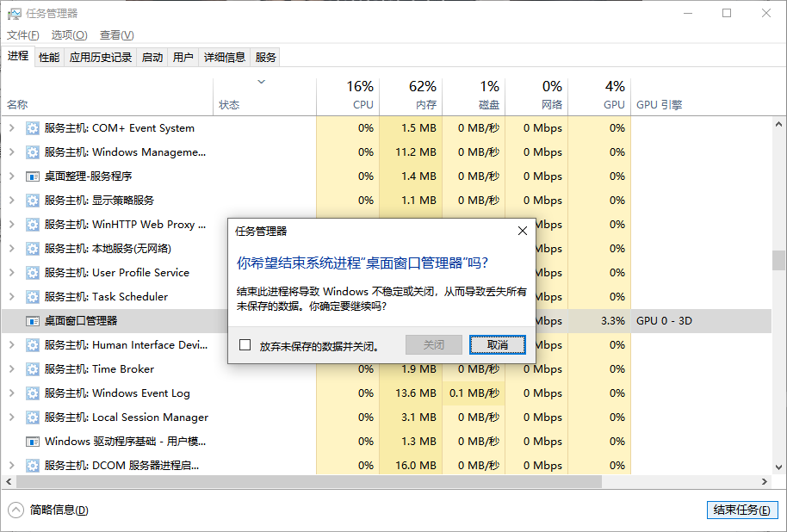The width and height of the screenshot is (787, 532).
Task: Close the confirmation dialog with its X
Action: click(523, 231)
